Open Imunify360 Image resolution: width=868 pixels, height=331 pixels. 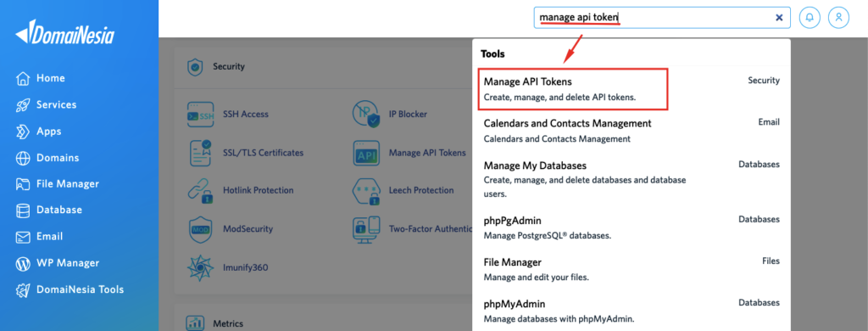tap(245, 267)
